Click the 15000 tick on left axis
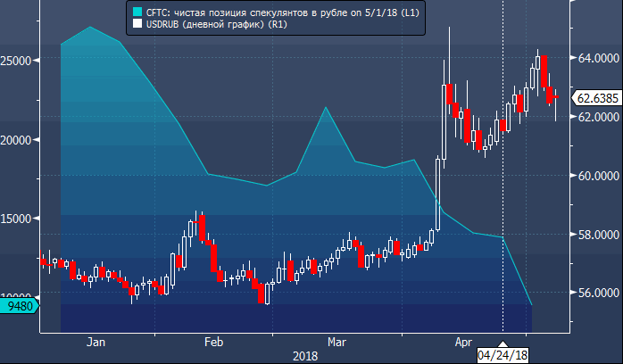 17,219
